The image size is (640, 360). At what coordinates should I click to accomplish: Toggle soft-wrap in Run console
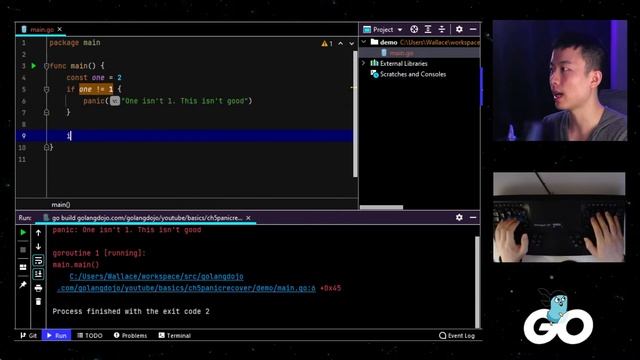[38, 260]
